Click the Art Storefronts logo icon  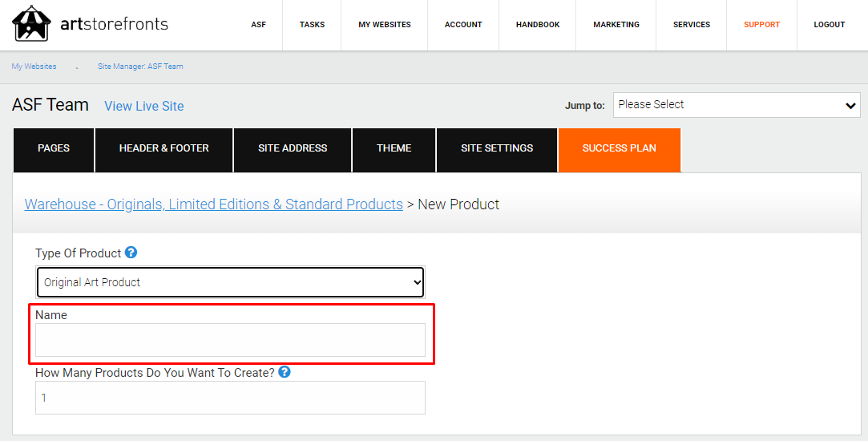(x=31, y=23)
